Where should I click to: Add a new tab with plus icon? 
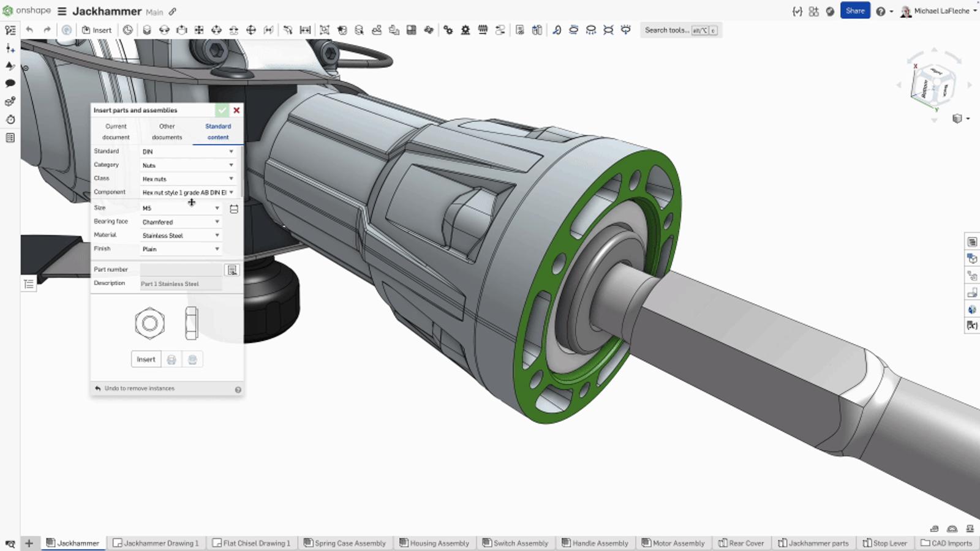click(x=29, y=543)
